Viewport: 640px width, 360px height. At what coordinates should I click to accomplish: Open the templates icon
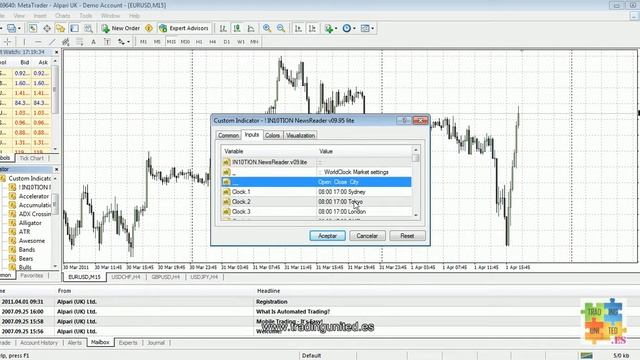point(365,28)
